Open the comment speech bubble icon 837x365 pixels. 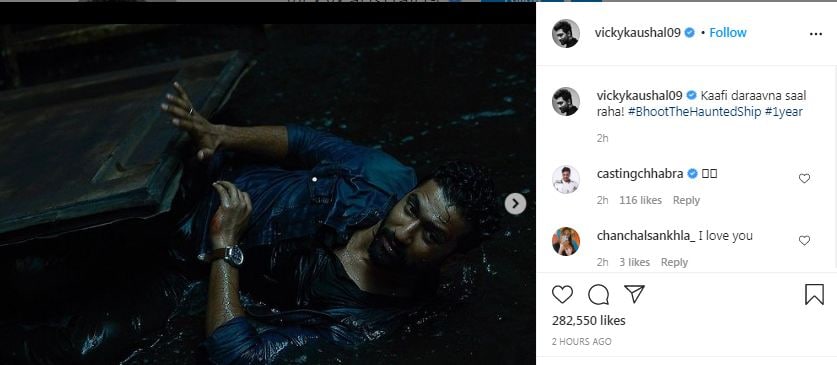pyautogui.click(x=598, y=295)
